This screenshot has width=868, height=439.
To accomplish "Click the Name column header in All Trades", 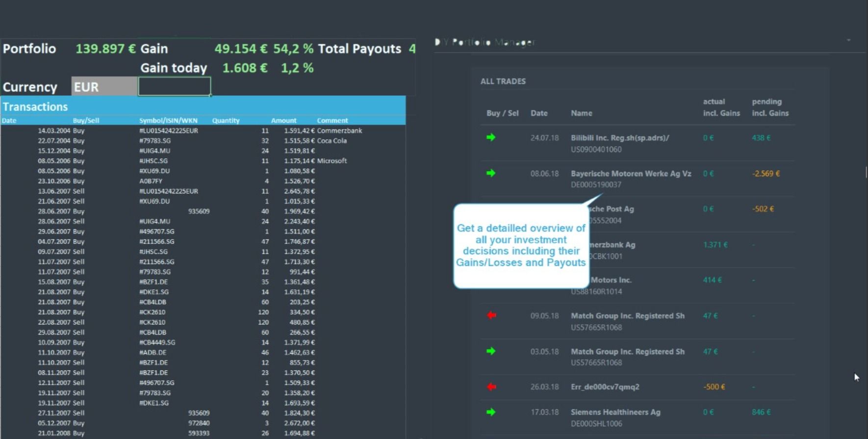I will coord(582,113).
